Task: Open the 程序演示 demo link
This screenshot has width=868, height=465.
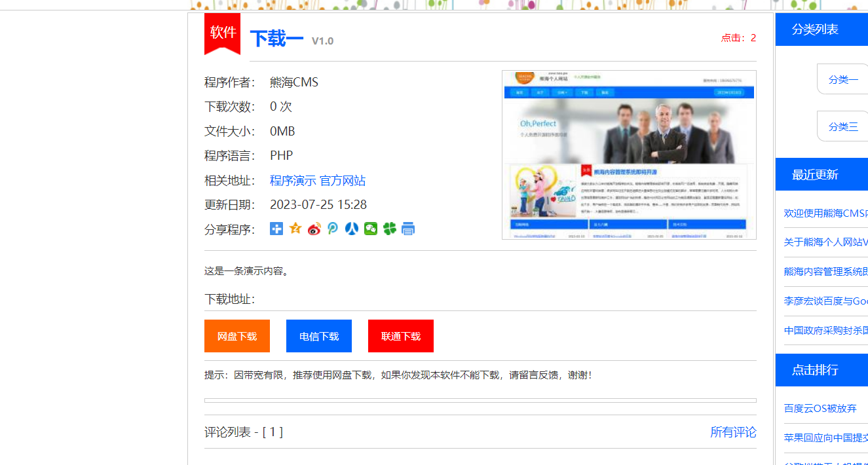Action: tap(292, 180)
